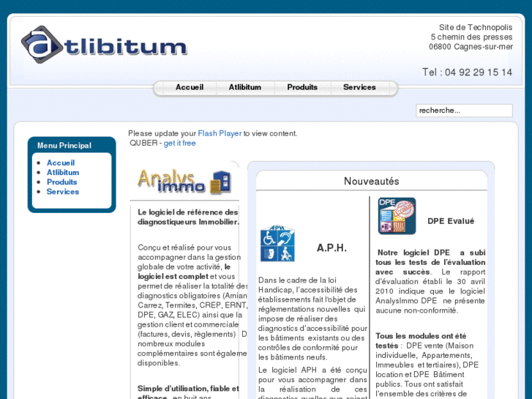The width and height of the screenshot is (532, 399).
Task: Open Services in the top navigation bar
Action: [x=359, y=87]
